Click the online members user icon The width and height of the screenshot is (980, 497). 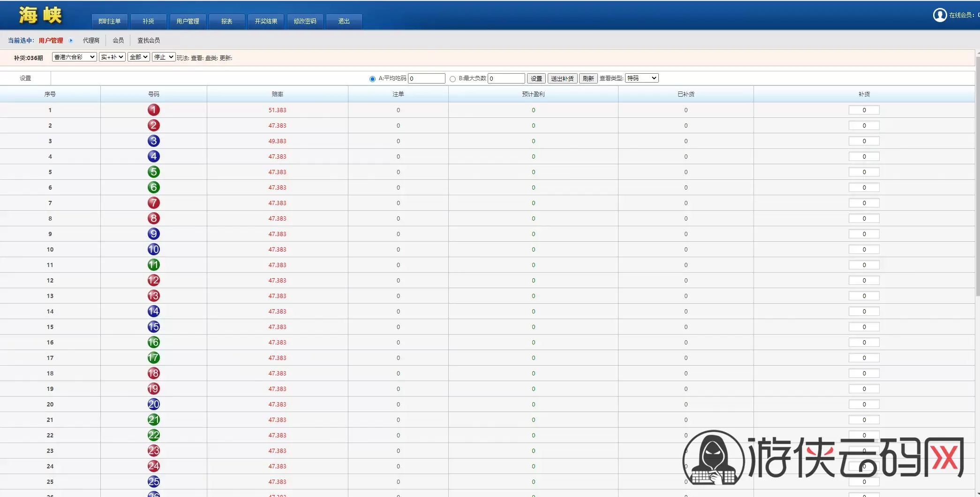[940, 15]
